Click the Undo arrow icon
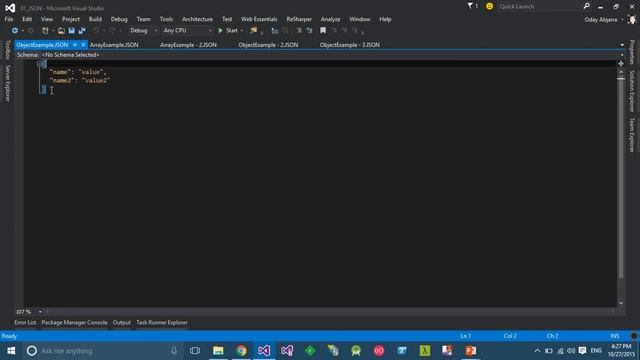Screen dimensions: 640x360 coord(96,31)
